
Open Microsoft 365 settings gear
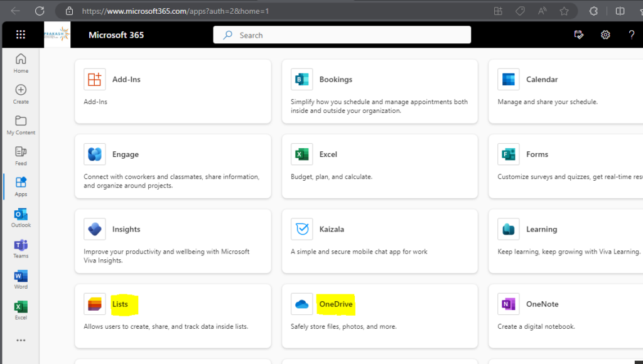tap(605, 35)
